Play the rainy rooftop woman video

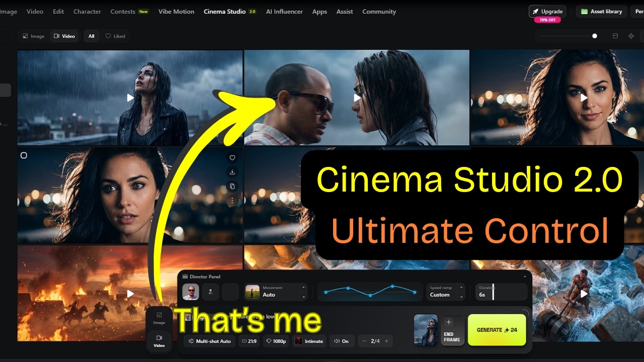130,98
